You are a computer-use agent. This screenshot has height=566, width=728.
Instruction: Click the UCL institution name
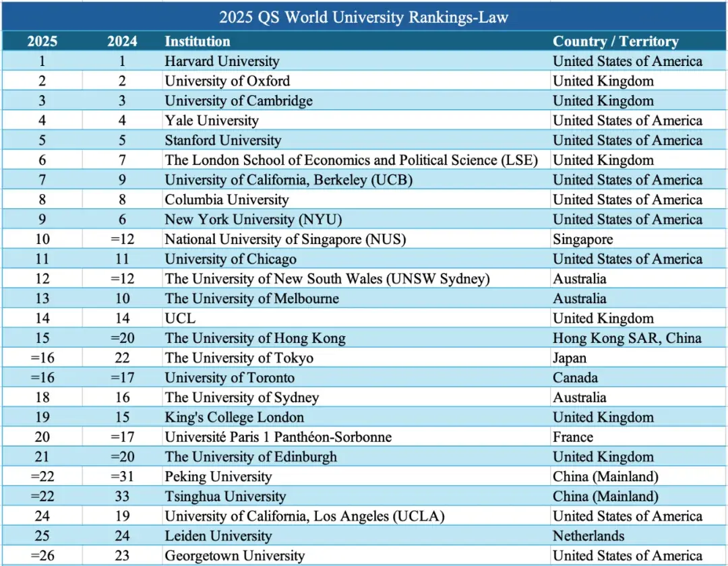click(x=176, y=318)
